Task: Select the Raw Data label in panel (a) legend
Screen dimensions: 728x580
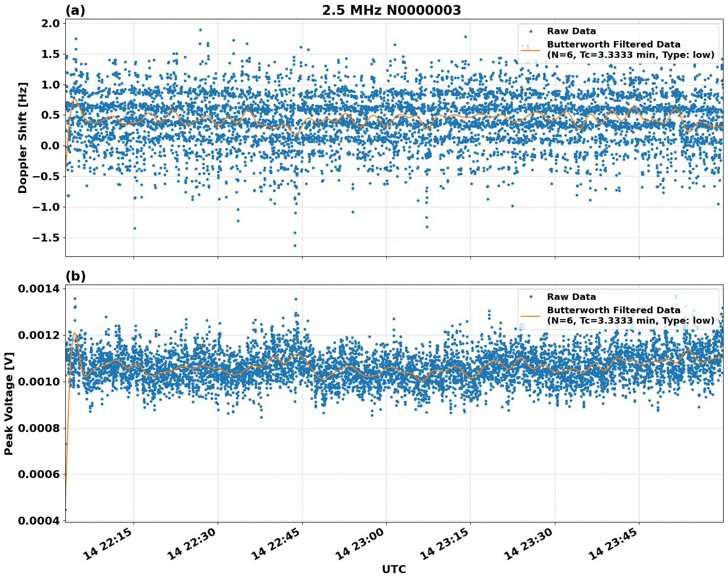Action: 571,31
